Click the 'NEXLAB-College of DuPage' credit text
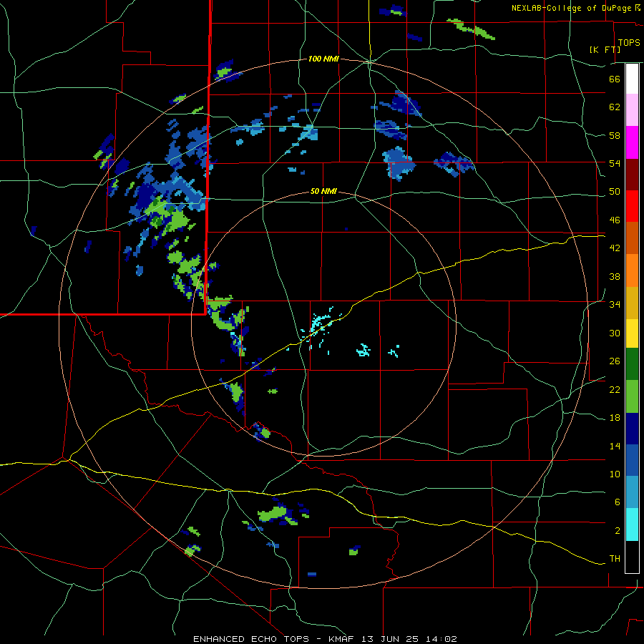This screenshot has height=644, width=644. 572,8
